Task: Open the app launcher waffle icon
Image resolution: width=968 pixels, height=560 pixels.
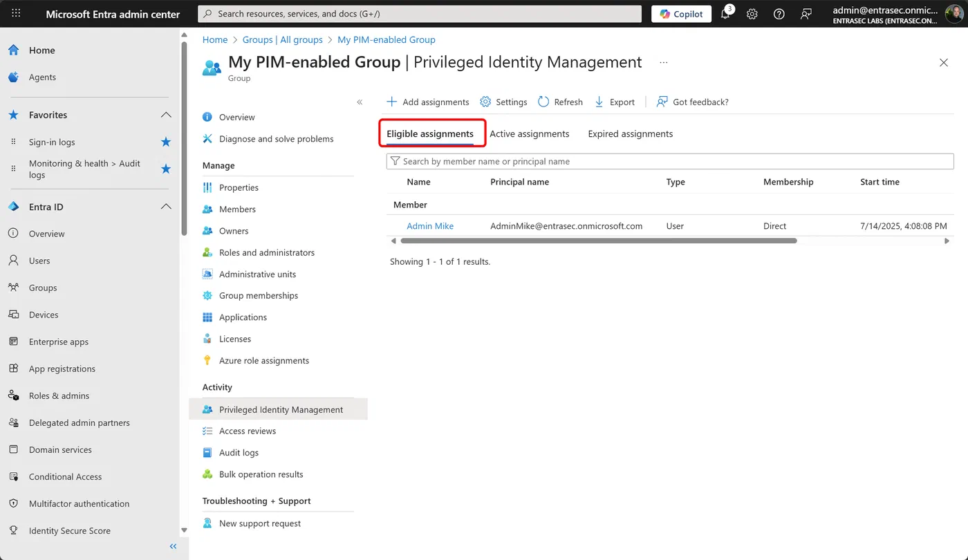Action: 16,14
